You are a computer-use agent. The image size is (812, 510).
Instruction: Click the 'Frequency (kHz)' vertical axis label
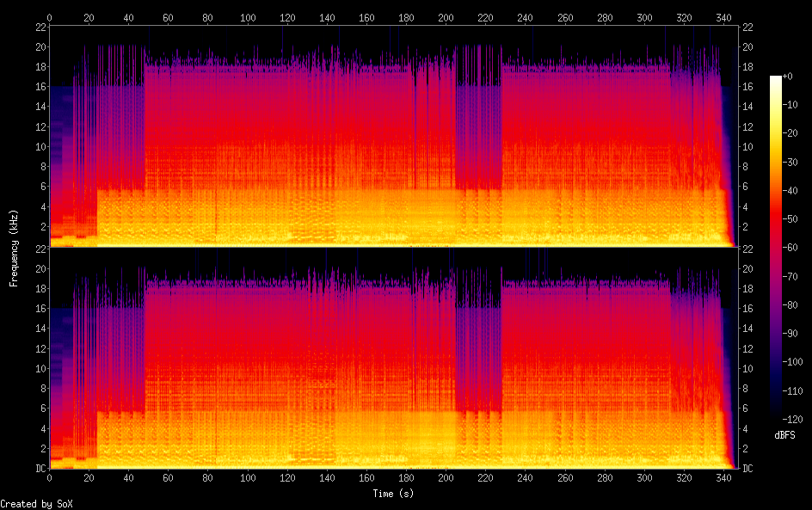(x=14, y=248)
